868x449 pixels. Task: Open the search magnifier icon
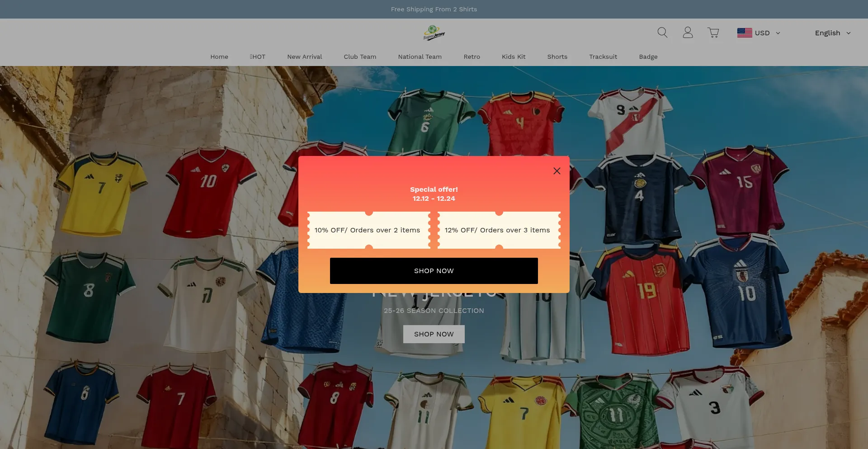pos(662,33)
